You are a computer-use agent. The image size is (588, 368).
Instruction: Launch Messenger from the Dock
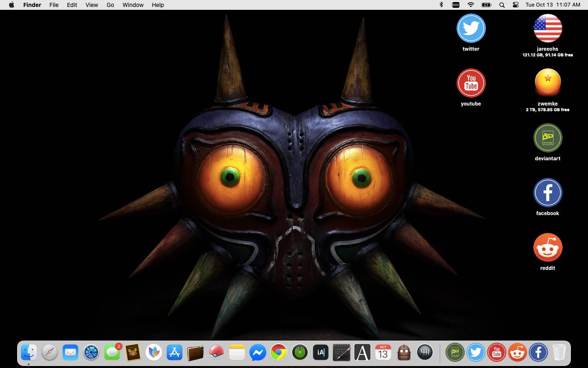click(258, 352)
